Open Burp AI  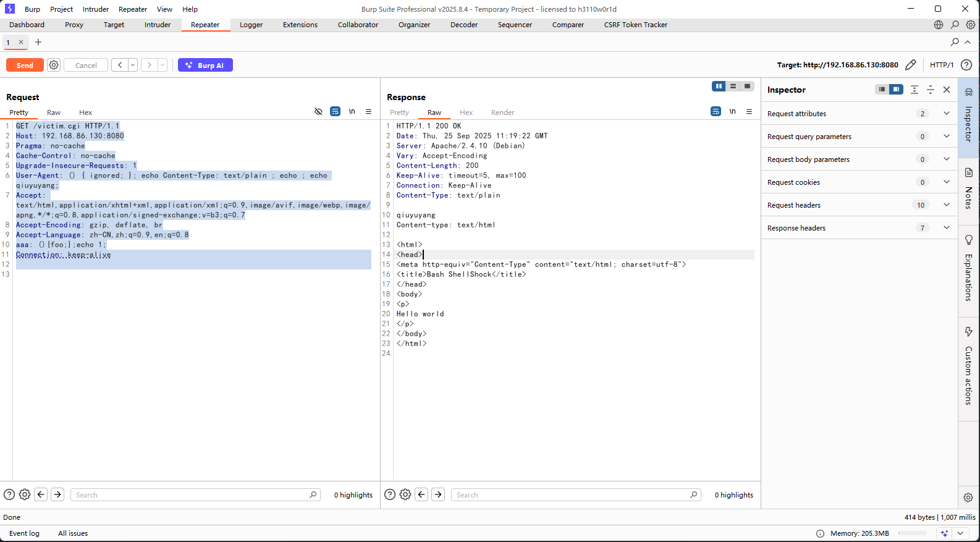(205, 65)
